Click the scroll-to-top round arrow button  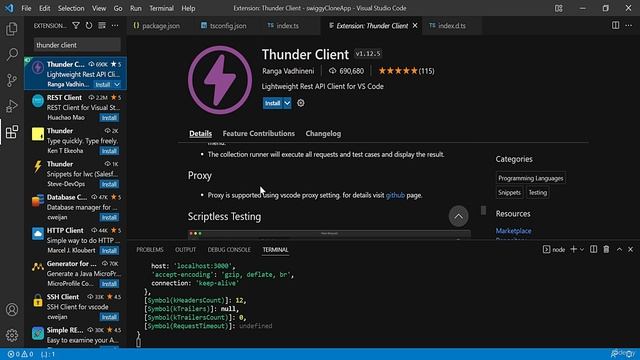(x=458, y=216)
